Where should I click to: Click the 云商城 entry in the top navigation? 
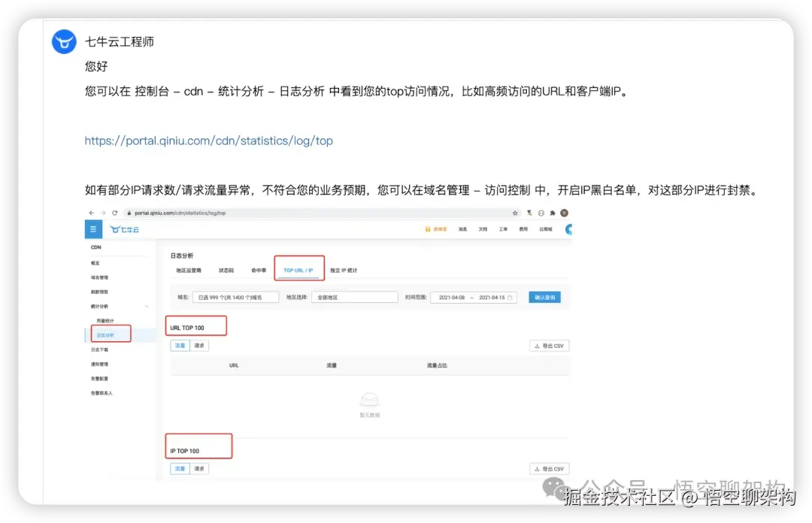[545, 229]
